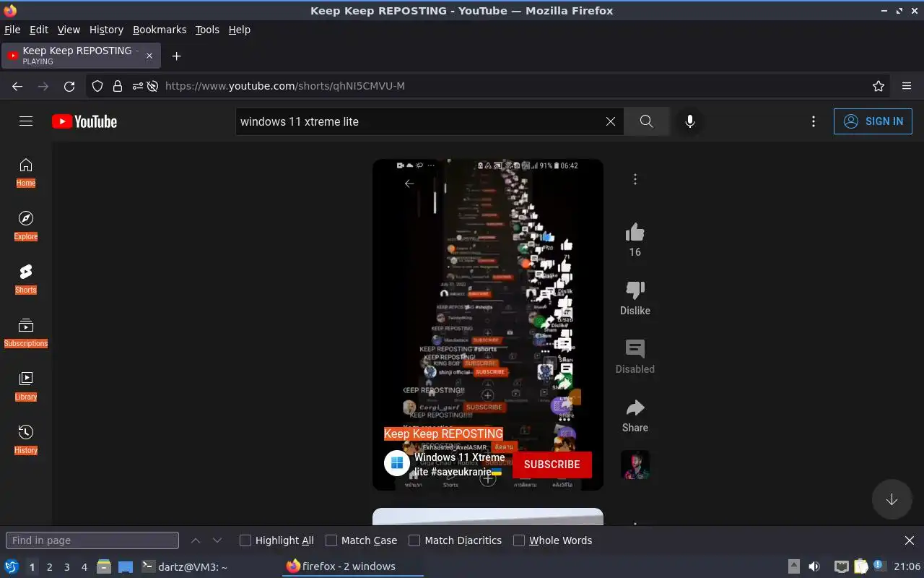The height and width of the screenshot is (578, 924).
Task: Open YouTube settings three-dot menu
Action: (814, 121)
